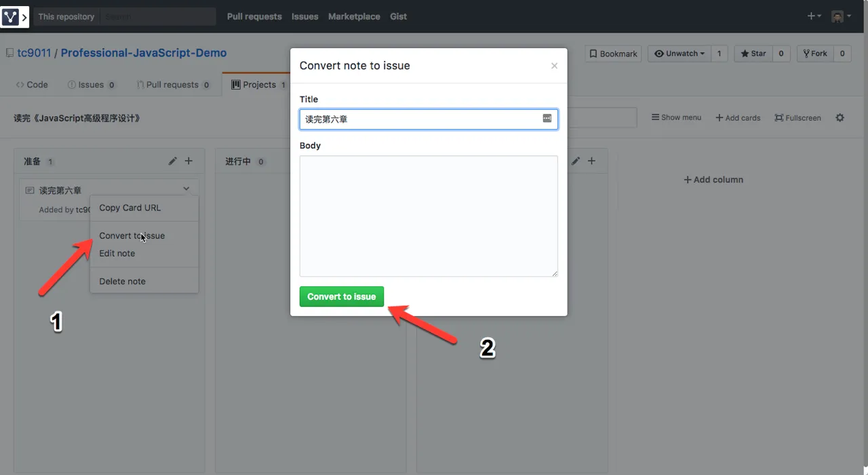Viewport: 868px width, 475px height.
Task: Click pencil edit icon on 准备 column
Action: pos(173,161)
